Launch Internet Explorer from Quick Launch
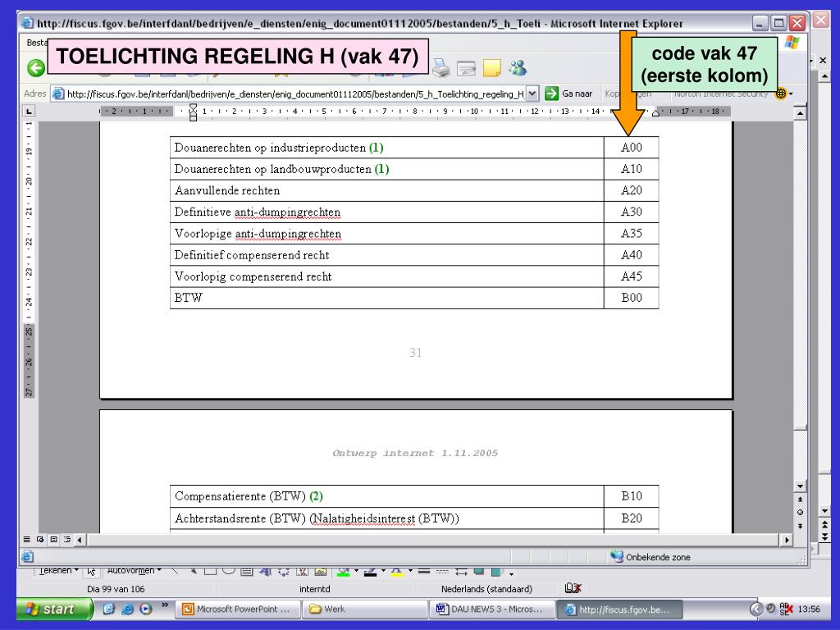 pos(127,609)
